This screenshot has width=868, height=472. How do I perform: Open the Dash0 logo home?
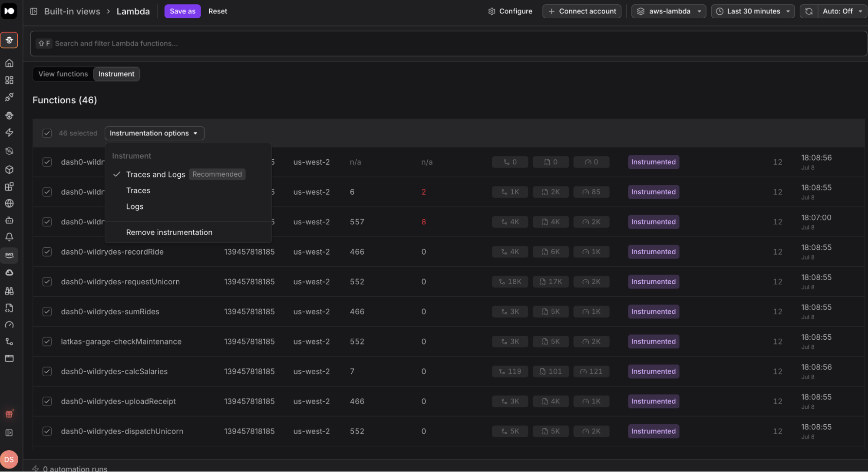(x=9, y=11)
